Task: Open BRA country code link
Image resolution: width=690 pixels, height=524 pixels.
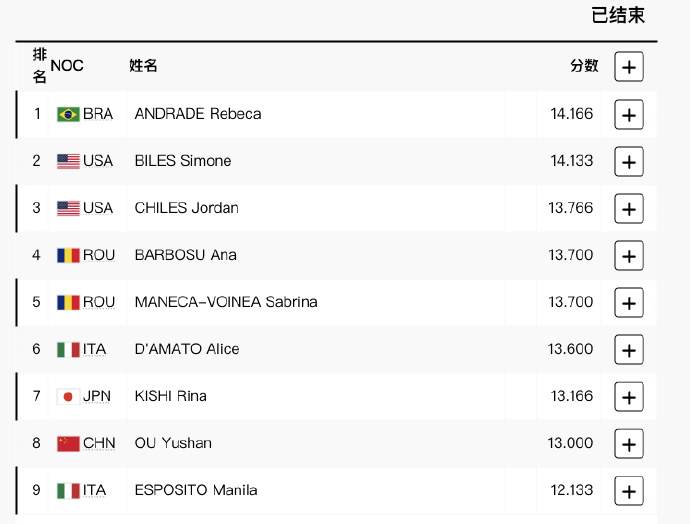Action: point(98,114)
